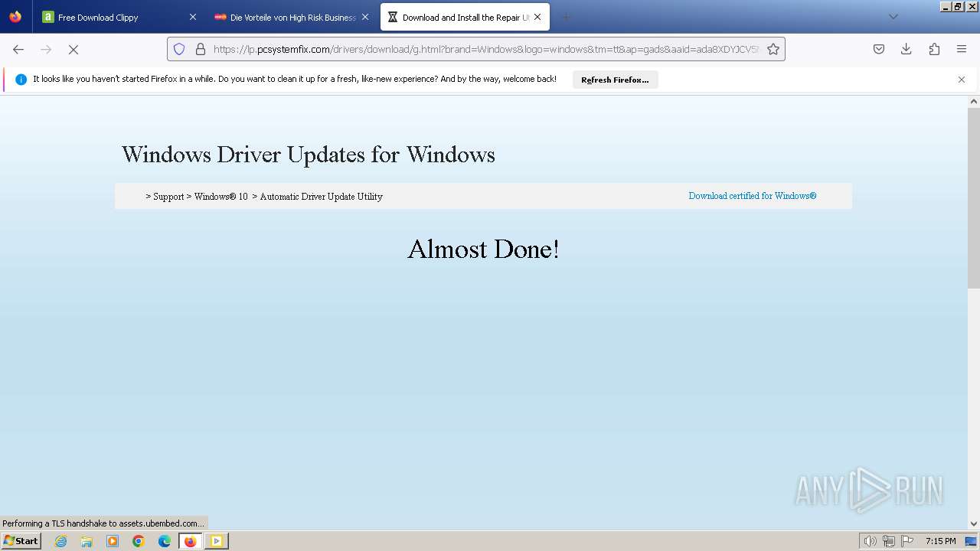Click the TLS handshake status text
The image size is (980, 551).
click(104, 523)
